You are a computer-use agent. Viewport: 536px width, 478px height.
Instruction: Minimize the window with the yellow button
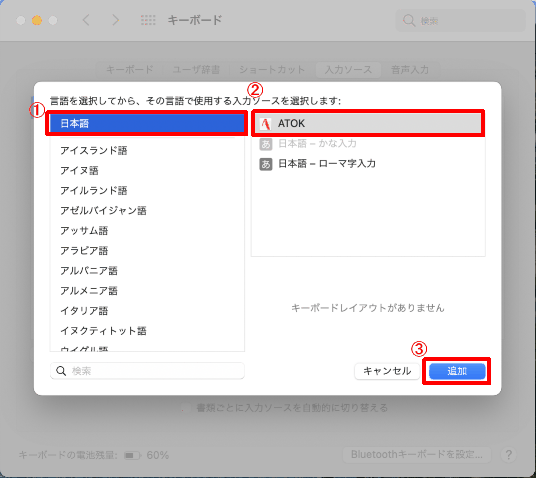click(37, 21)
